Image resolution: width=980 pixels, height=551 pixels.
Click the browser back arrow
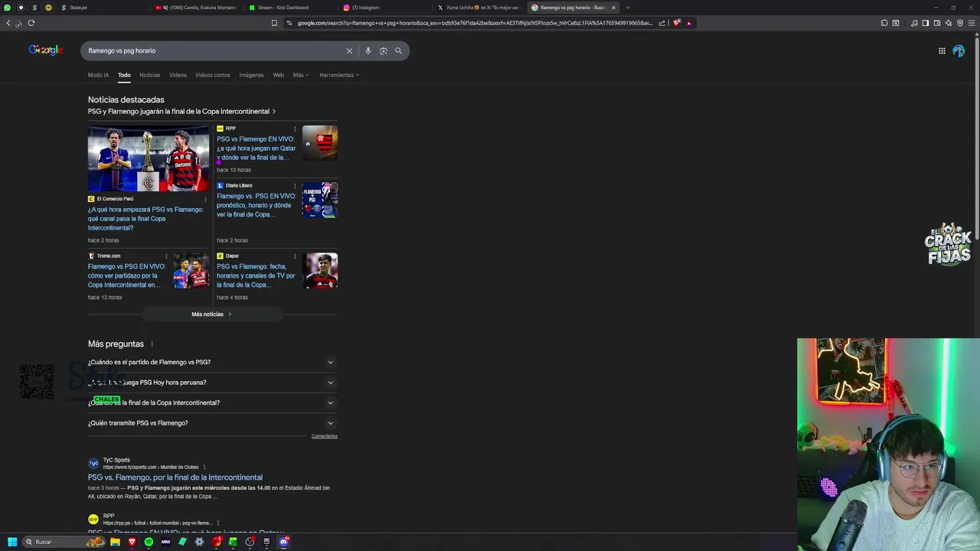click(8, 23)
